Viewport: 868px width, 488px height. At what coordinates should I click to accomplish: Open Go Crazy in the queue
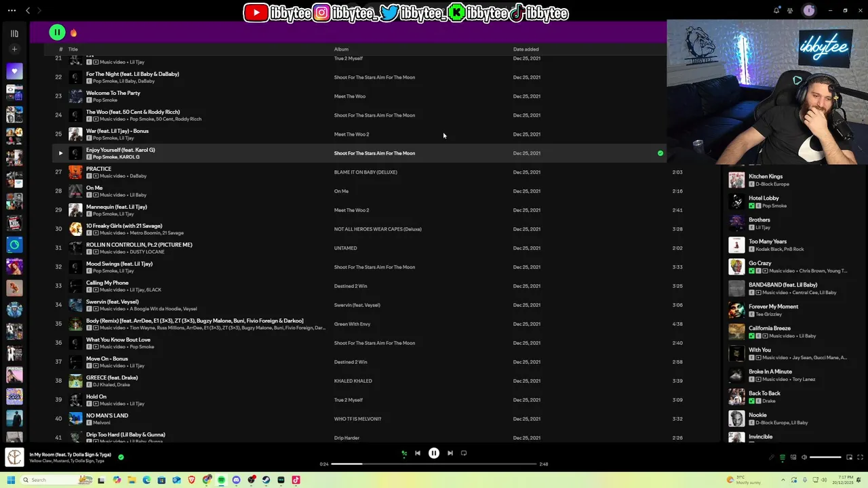760,263
